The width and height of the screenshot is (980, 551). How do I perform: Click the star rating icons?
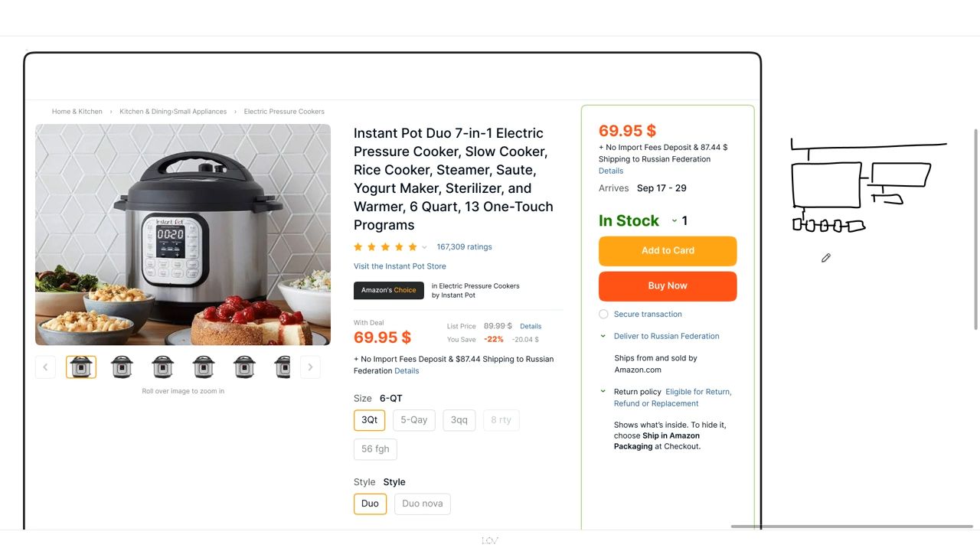[x=385, y=247]
